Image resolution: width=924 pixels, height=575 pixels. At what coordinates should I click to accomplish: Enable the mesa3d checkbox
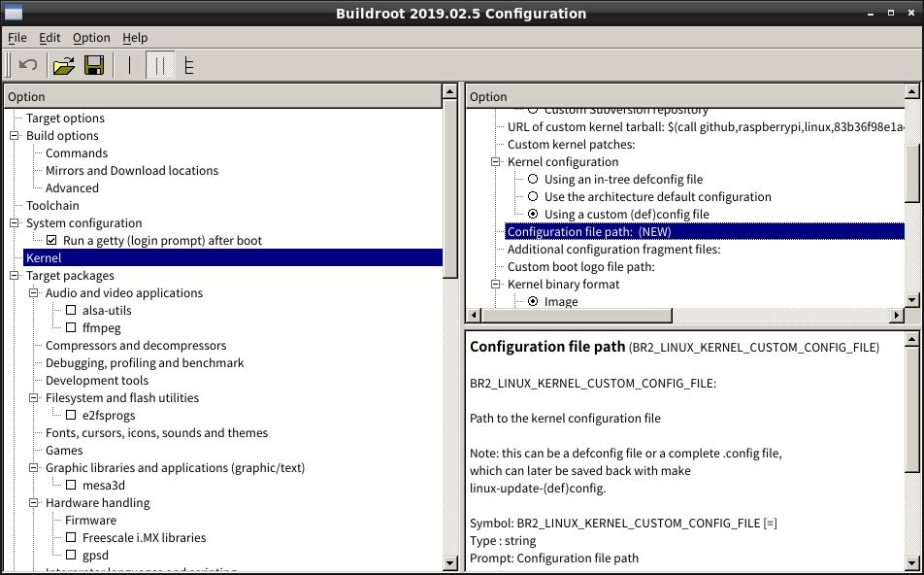tap(71, 486)
